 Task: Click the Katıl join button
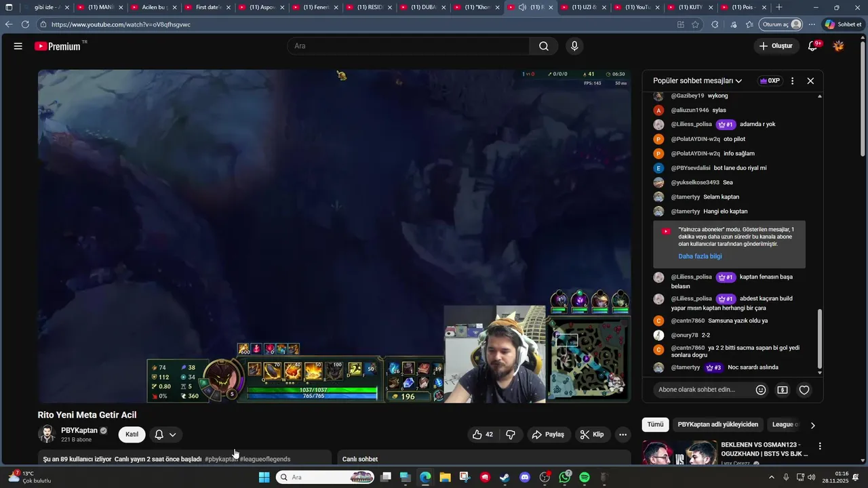click(x=132, y=434)
